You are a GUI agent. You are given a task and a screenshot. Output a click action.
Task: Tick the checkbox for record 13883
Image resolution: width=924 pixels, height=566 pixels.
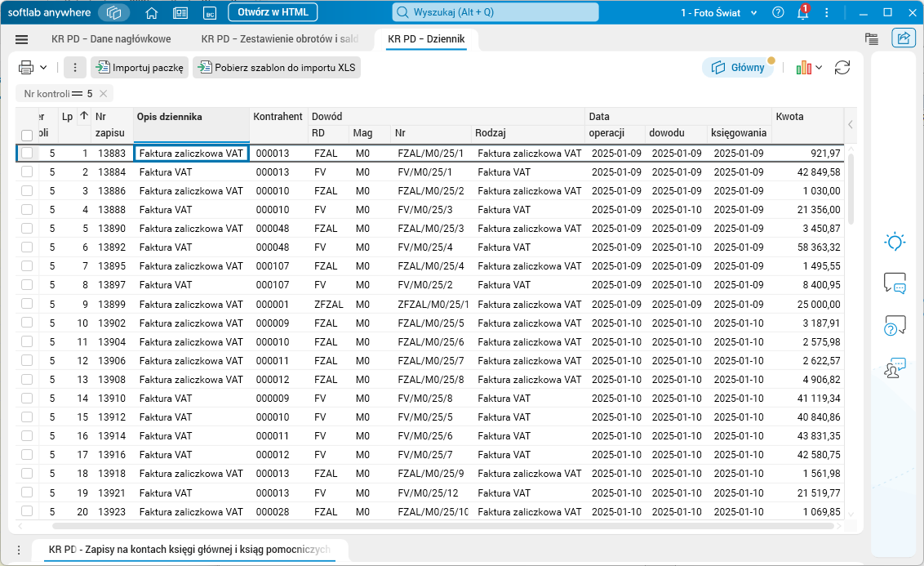click(x=27, y=153)
